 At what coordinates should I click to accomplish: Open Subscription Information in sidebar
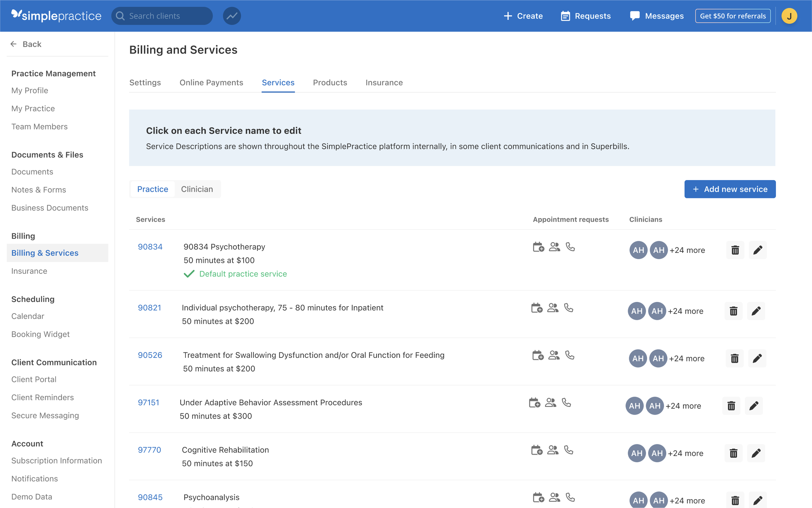57,461
